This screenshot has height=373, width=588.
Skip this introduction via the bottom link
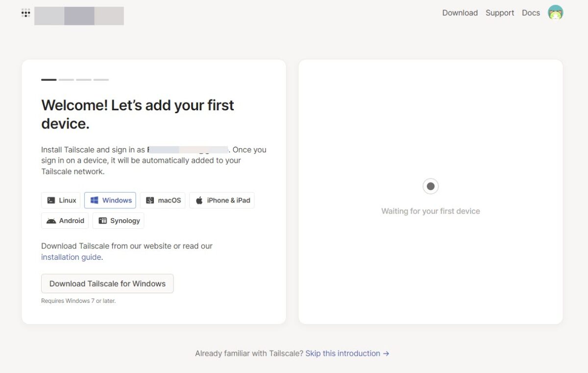347,353
